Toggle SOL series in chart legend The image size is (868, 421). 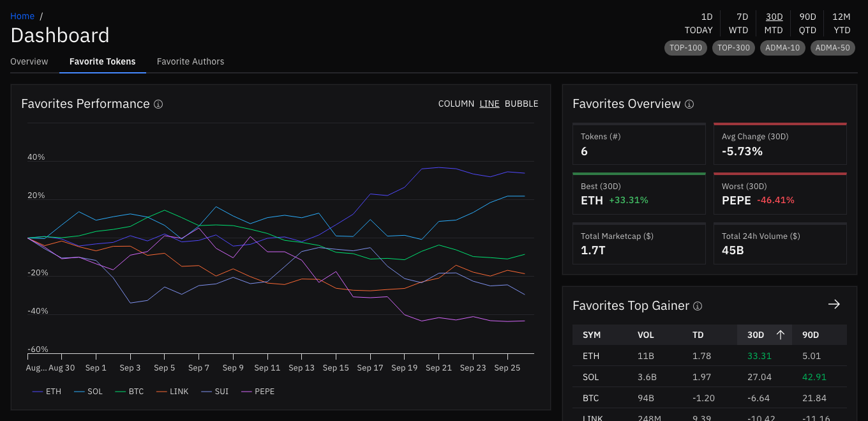coord(88,391)
